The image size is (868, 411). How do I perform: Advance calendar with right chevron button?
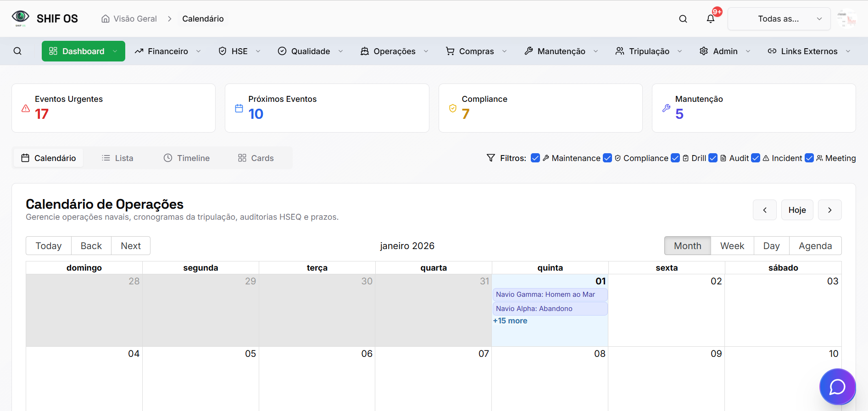click(x=829, y=210)
